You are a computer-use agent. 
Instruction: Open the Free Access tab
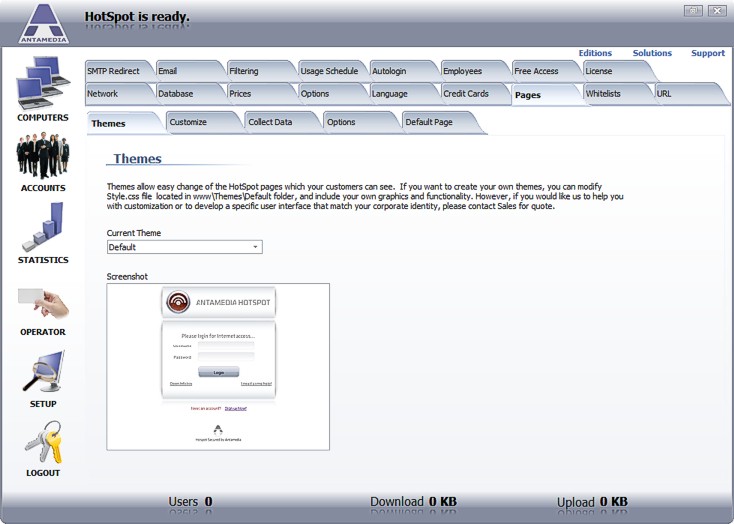[544, 71]
